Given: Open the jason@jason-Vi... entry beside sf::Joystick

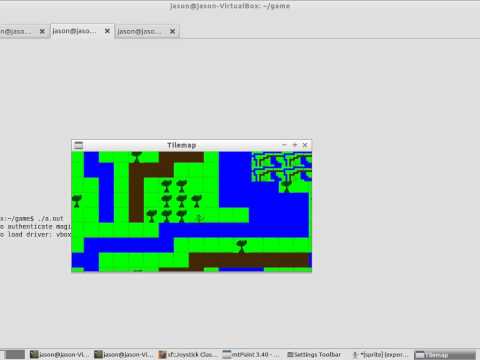Looking at the screenshot, I should pos(124,355).
